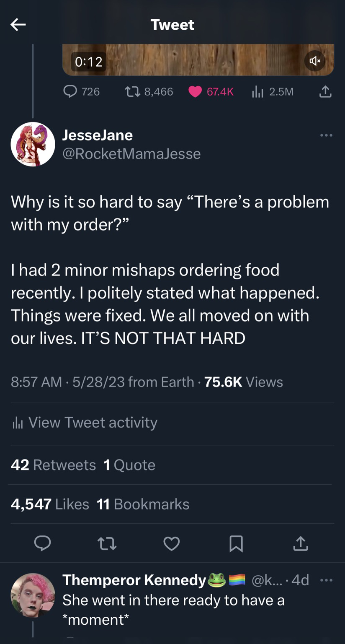Image resolution: width=345 pixels, height=644 pixels.
Task: Share the parent tweet via upload icon
Action: click(325, 92)
